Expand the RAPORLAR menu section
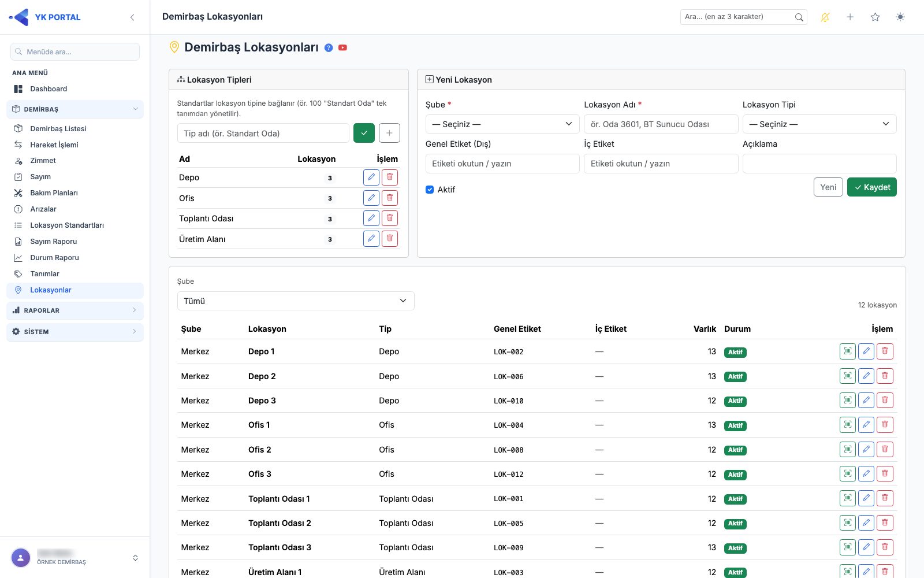 coord(75,310)
